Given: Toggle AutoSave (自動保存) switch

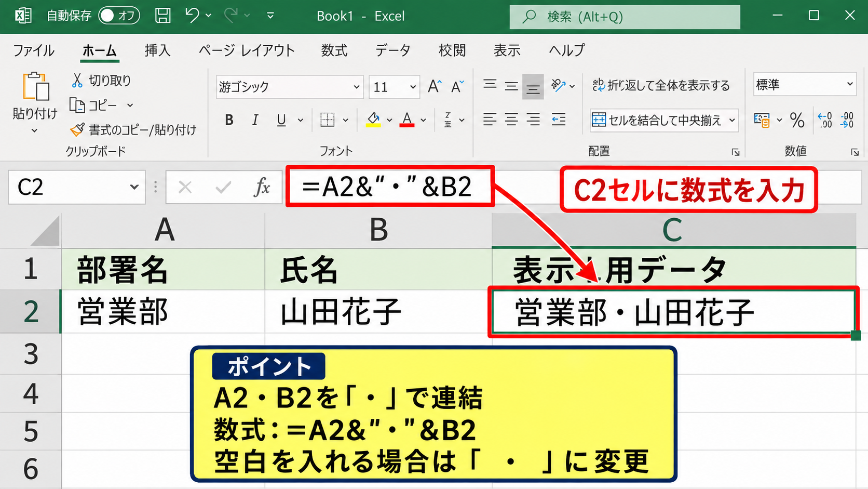Looking at the screenshot, I should pos(119,16).
